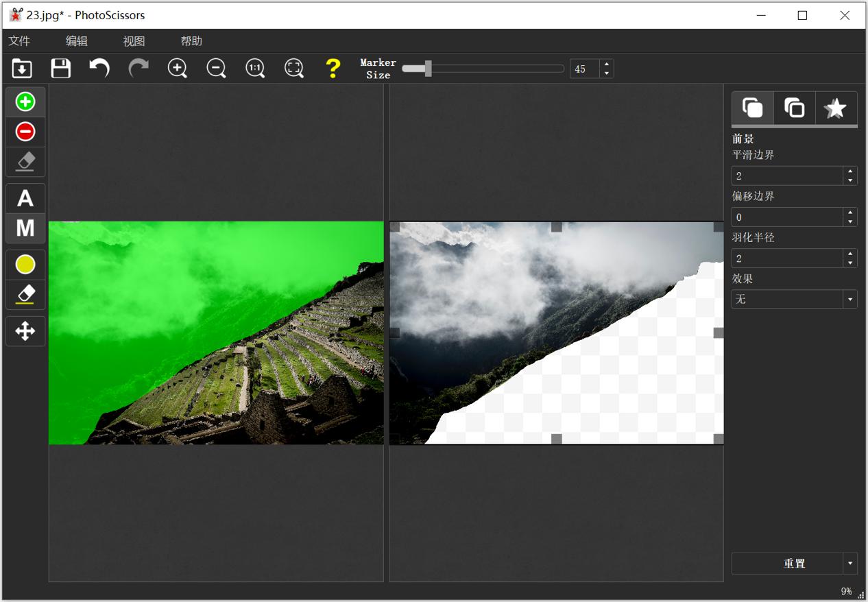Zoom out using the minus magnifier

217,69
